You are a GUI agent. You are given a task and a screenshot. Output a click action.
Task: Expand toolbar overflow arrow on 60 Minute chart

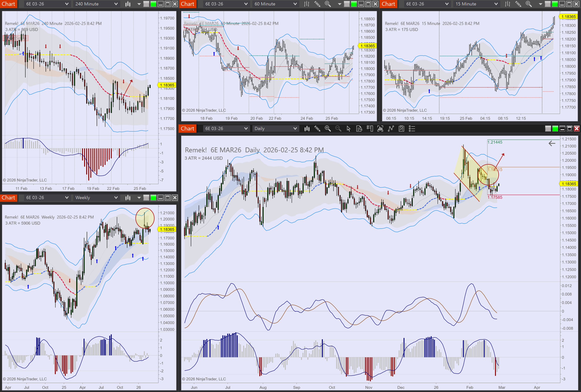(x=339, y=4)
